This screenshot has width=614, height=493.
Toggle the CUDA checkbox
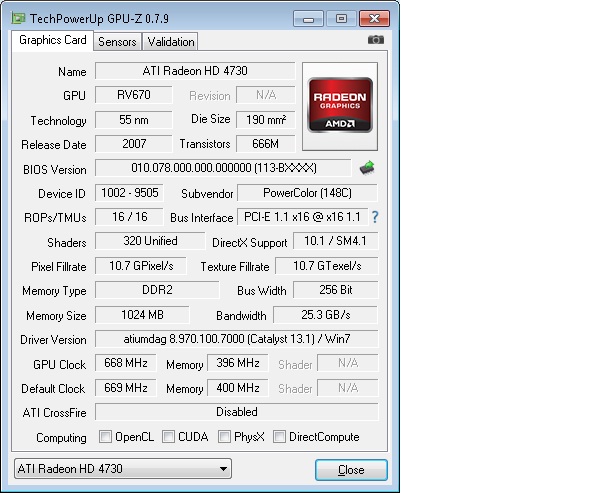click(x=168, y=437)
